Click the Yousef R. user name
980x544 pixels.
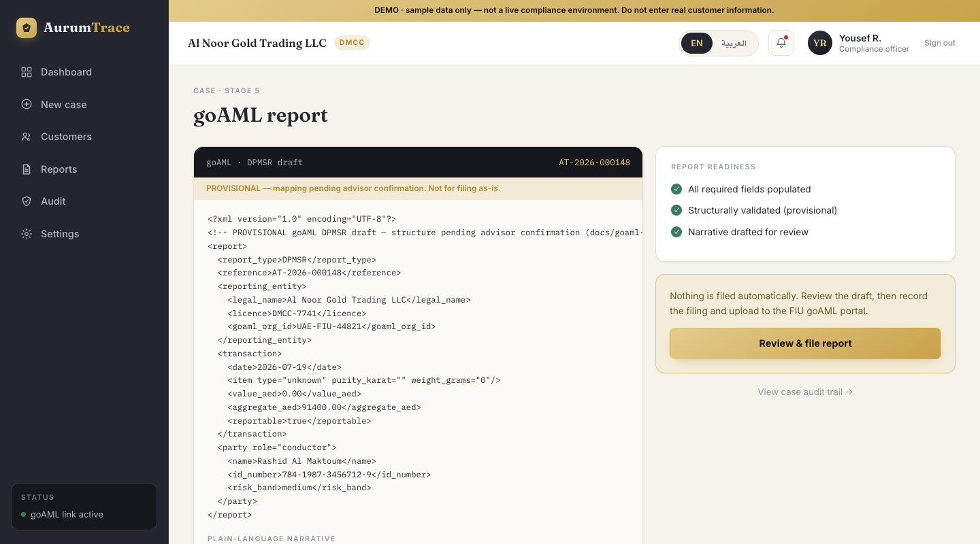click(x=860, y=38)
